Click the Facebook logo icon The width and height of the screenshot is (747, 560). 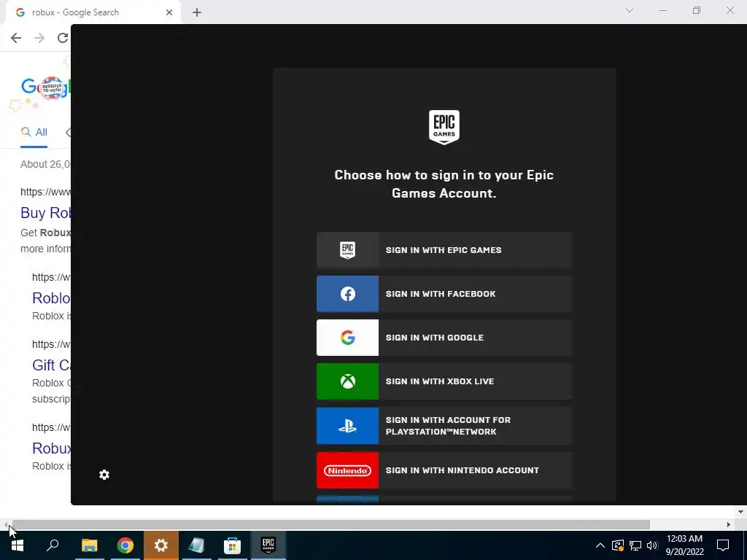[347, 294]
